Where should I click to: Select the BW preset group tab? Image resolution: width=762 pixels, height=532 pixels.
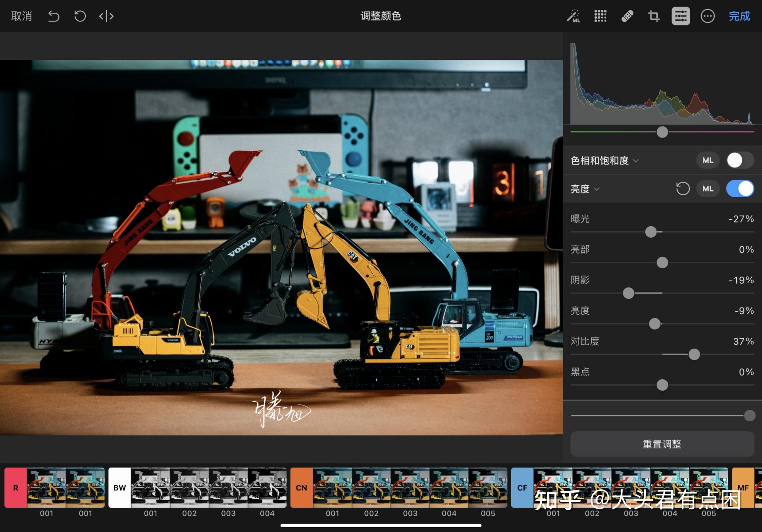119,488
